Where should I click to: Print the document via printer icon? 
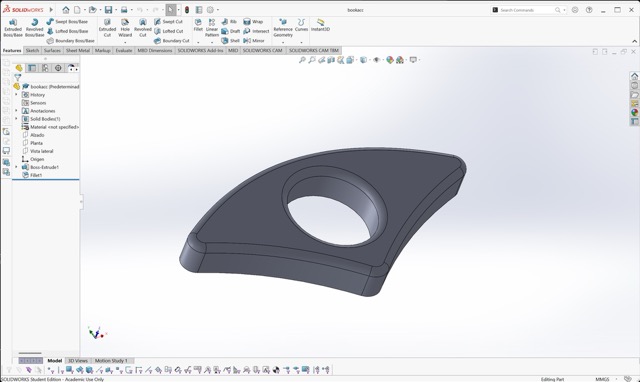(x=124, y=10)
